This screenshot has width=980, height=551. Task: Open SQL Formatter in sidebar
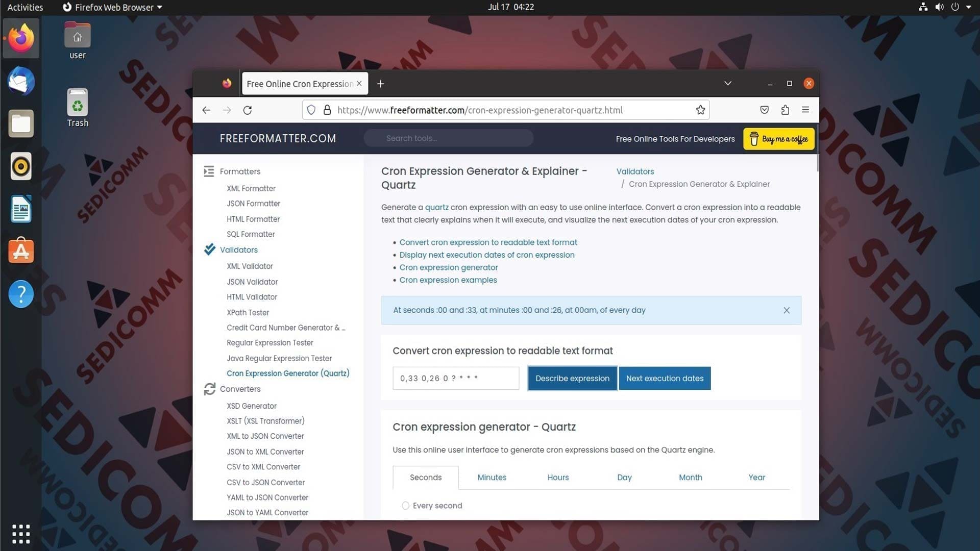[x=251, y=234]
